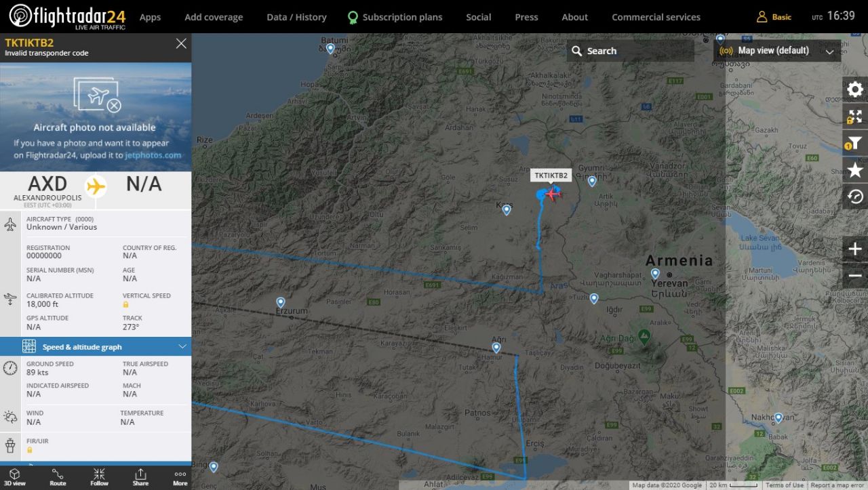
Task: Select the Erzurum airport marker
Action: (281, 302)
